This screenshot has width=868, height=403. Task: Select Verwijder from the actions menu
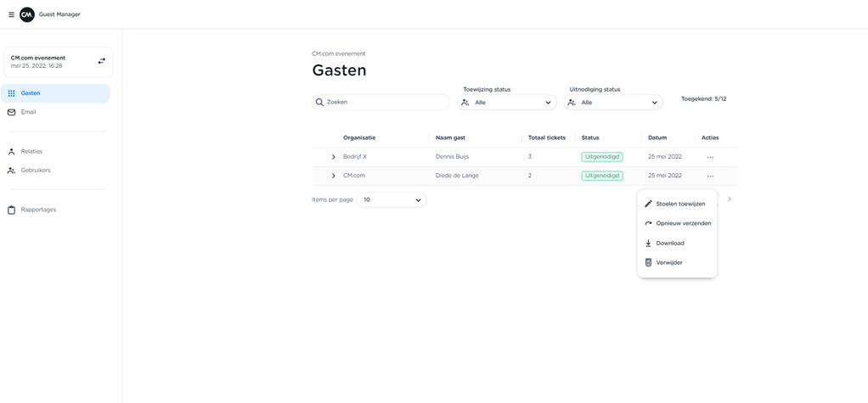coord(668,263)
